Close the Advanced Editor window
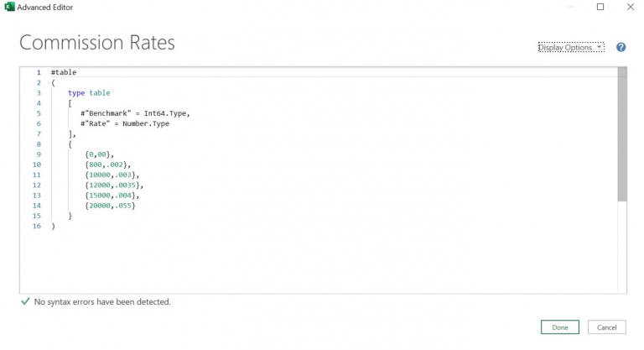The width and height of the screenshot is (644, 350). tap(630, 8)
